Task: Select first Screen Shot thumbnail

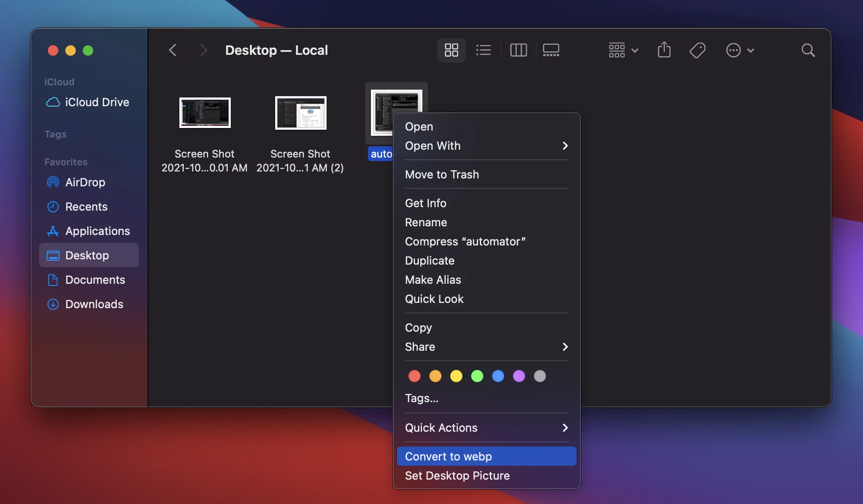Action: (205, 113)
